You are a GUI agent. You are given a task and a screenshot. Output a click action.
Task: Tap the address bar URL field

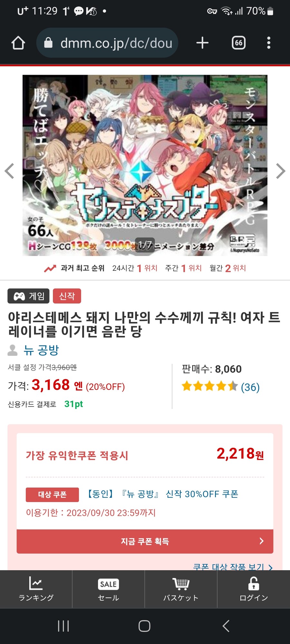[x=107, y=43]
